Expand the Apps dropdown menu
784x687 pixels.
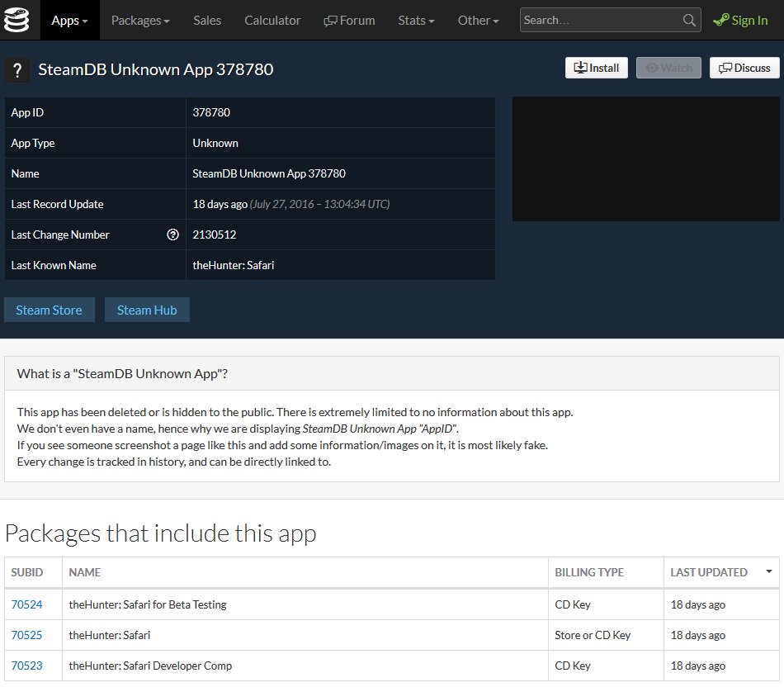(x=70, y=20)
